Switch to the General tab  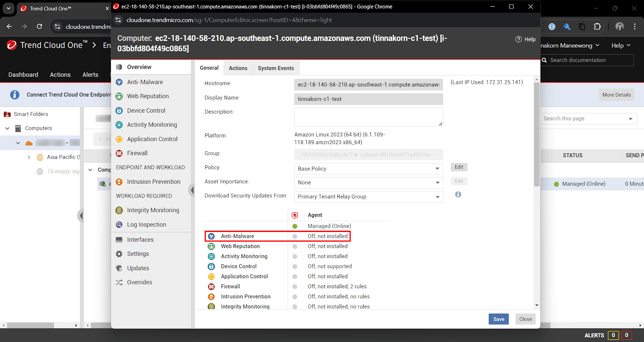tap(209, 68)
